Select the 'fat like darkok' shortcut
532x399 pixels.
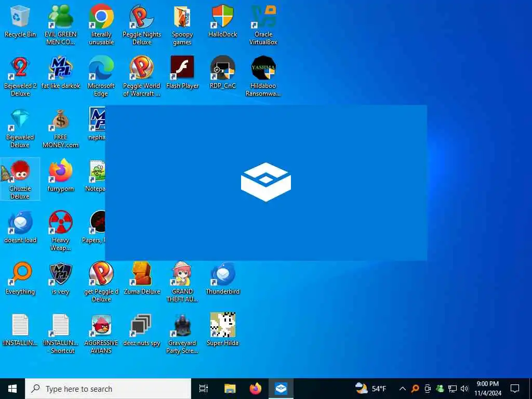(x=60, y=73)
